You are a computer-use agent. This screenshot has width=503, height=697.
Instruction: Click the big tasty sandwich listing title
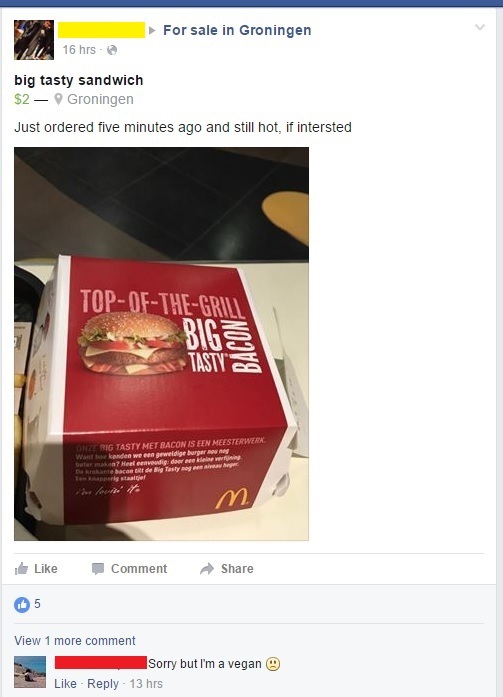tap(79, 80)
